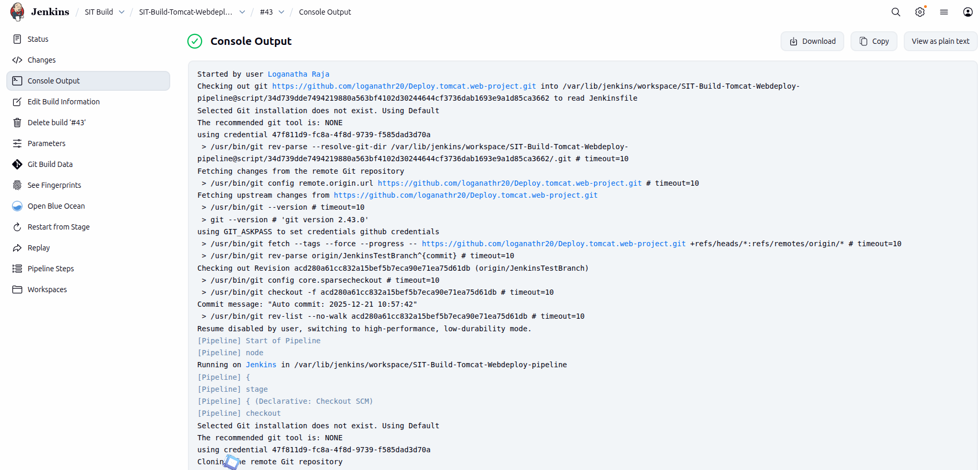Click the Git Build Data diamond icon
The height and width of the screenshot is (470, 980).
coord(17,164)
